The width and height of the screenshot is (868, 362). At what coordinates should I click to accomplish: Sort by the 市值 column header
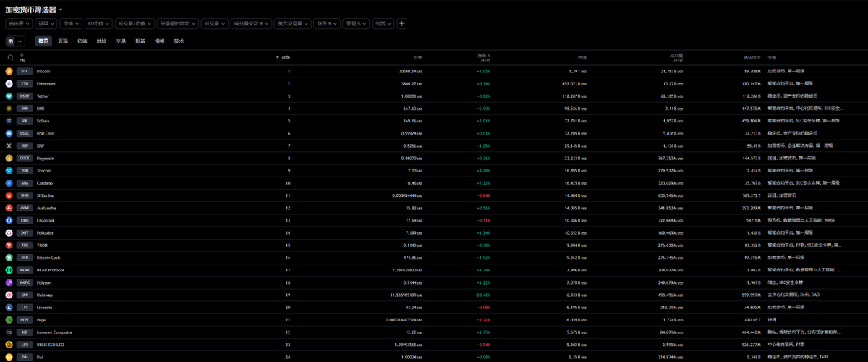click(582, 57)
